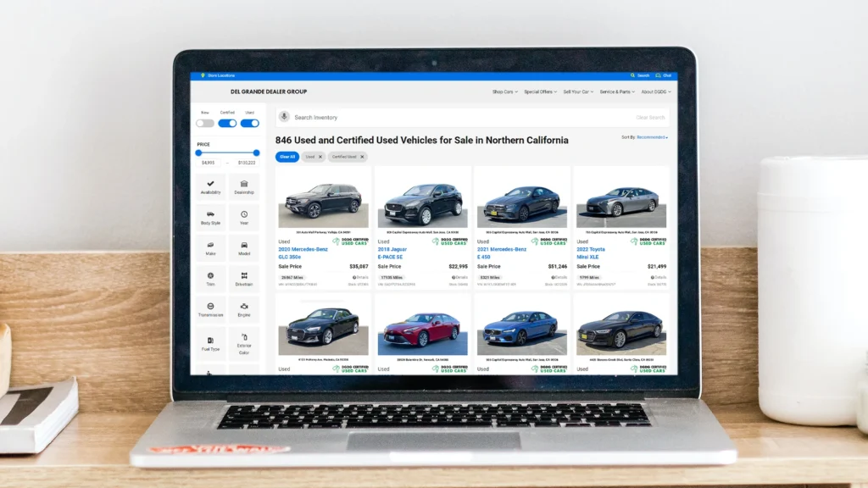
Task: Open the Trim filter tile
Action: pos(210,279)
